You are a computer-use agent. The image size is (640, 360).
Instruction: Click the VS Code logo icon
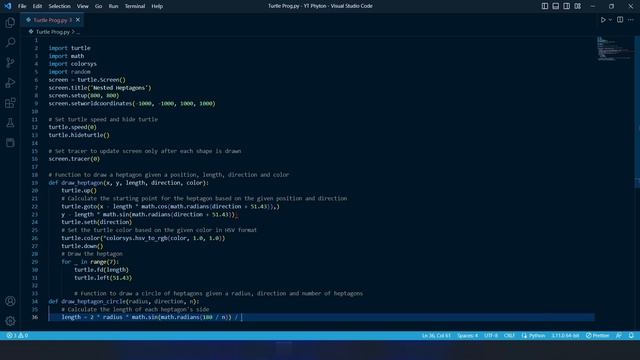point(8,6)
